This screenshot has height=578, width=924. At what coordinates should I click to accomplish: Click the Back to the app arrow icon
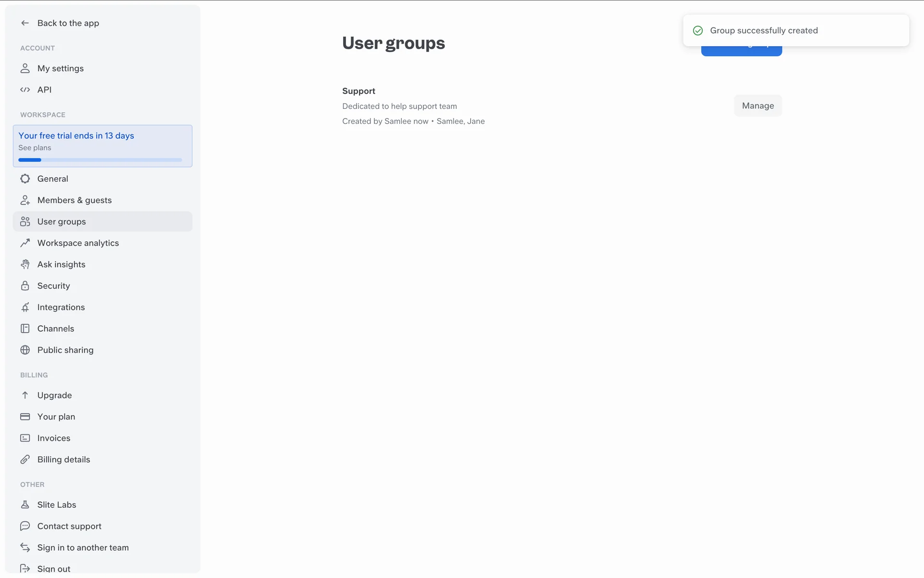(x=25, y=23)
